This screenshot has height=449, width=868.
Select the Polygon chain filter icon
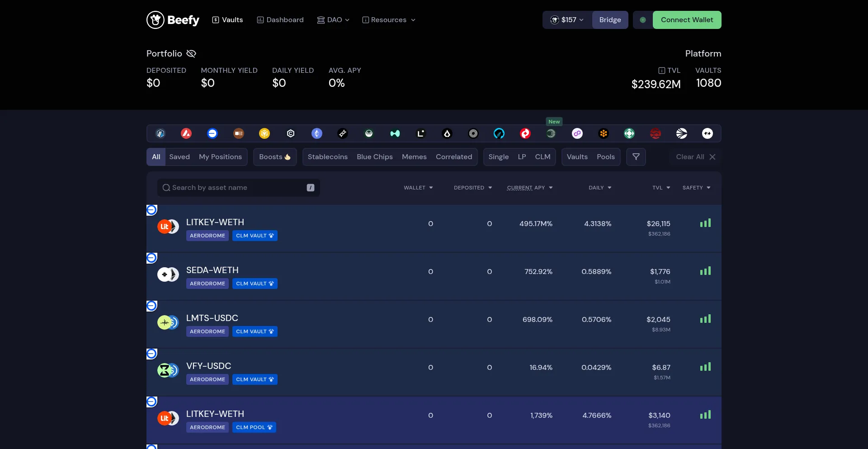point(577,133)
